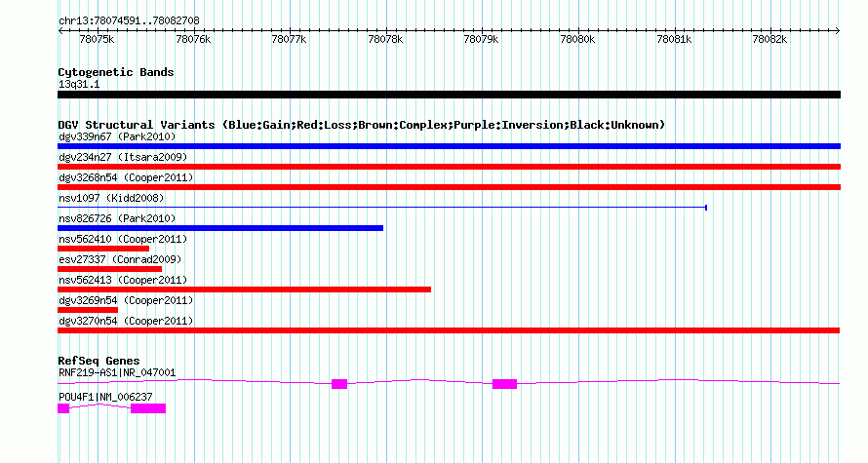Click the dgv3268n54 (Cooper2011) label
Viewport: 868px width, 463px height.
click(126, 177)
